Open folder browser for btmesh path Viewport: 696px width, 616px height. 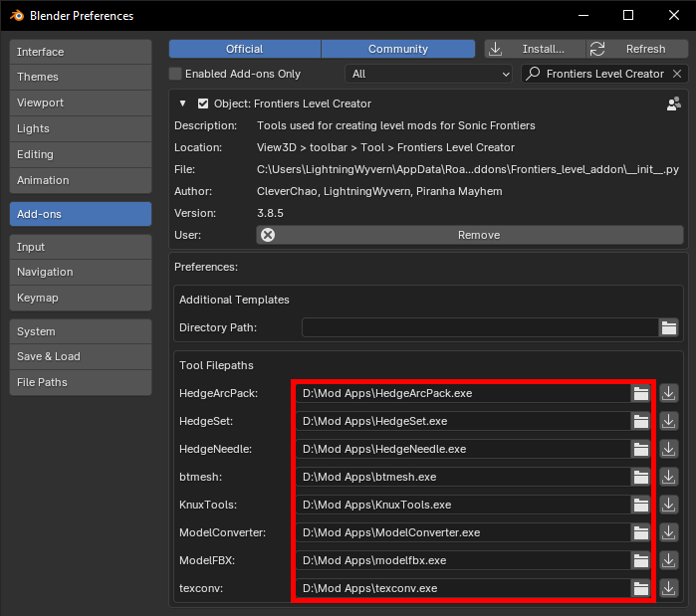pos(640,478)
